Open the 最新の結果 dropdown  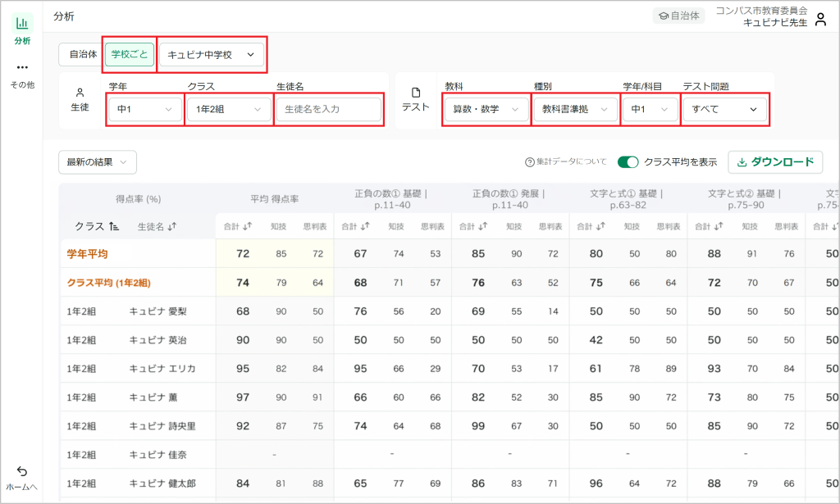(x=98, y=162)
